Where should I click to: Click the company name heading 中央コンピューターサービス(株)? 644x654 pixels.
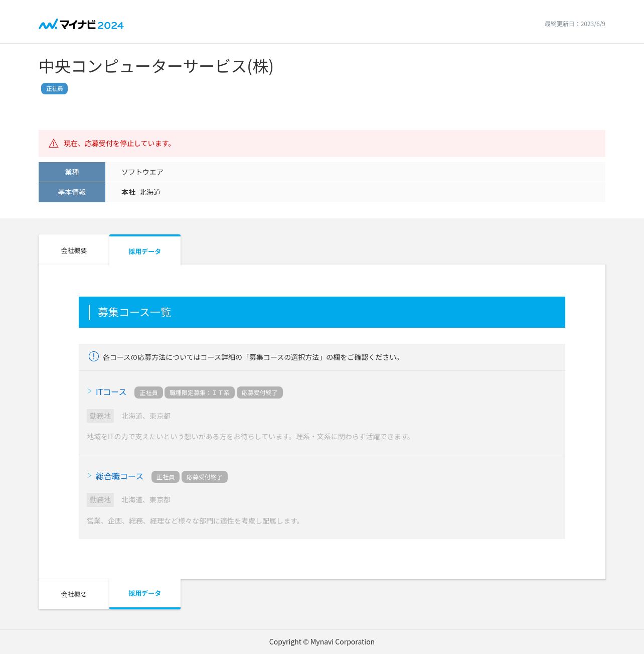[156, 66]
